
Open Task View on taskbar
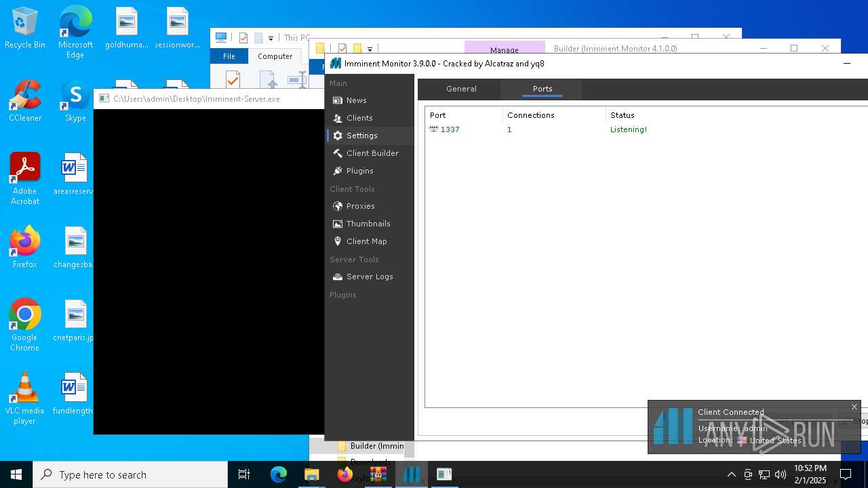tap(244, 474)
